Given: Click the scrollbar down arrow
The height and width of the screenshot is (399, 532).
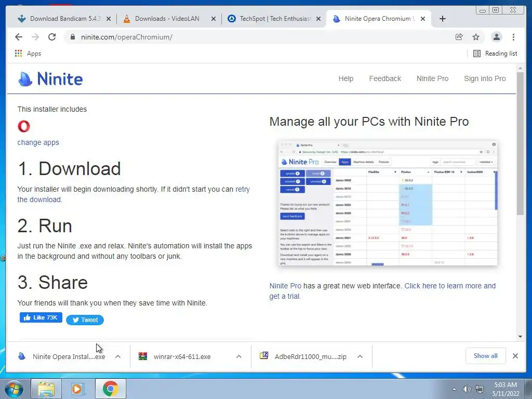Looking at the screenshot, I should pos(520,337).
